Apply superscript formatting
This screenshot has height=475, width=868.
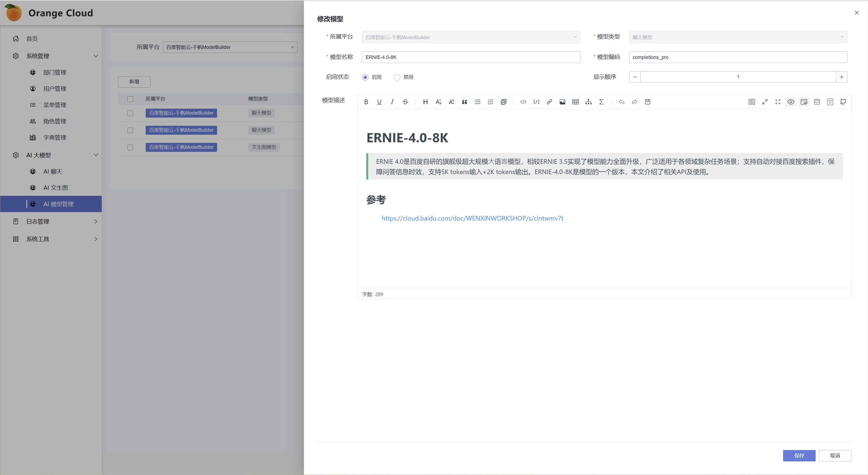point(452,102)
